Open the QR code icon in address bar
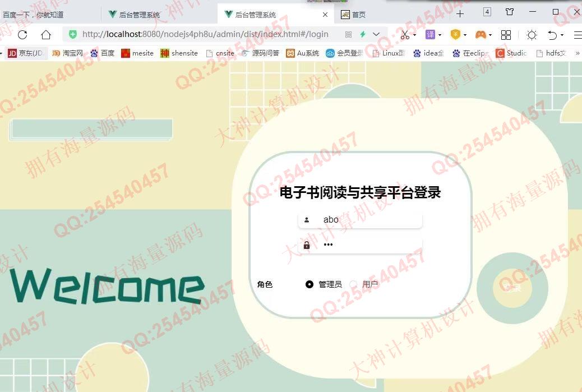The width and height of the screenshot is (582, 392). tap(348, 35)
